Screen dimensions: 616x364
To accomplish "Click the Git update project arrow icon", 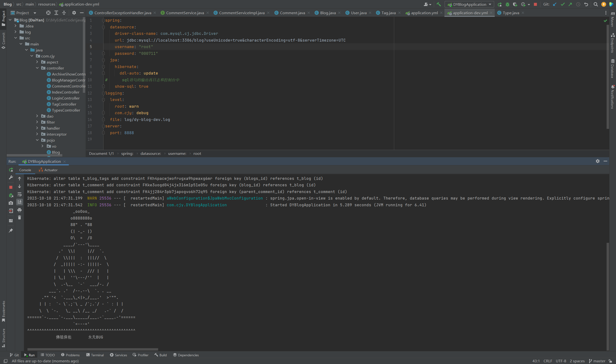I will pyautogui.click(x=555, y=4).
